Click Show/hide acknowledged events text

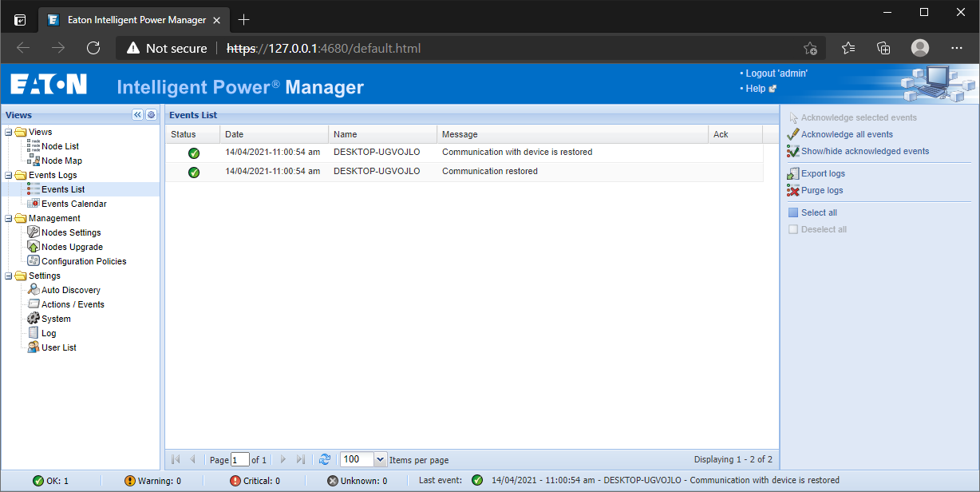tap(865, 151)
